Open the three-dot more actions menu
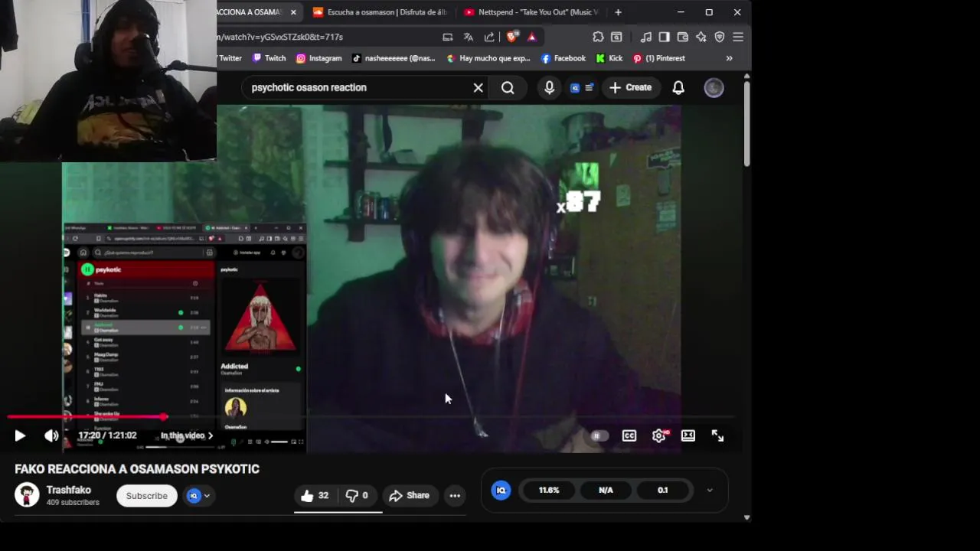This screenshot has height=551, width=980. [x=455, y=496]
